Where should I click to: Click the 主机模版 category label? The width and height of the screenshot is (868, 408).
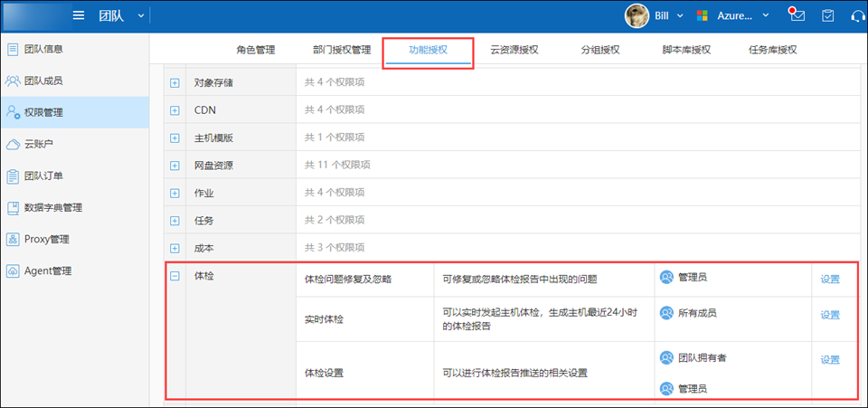coord(213,138)
